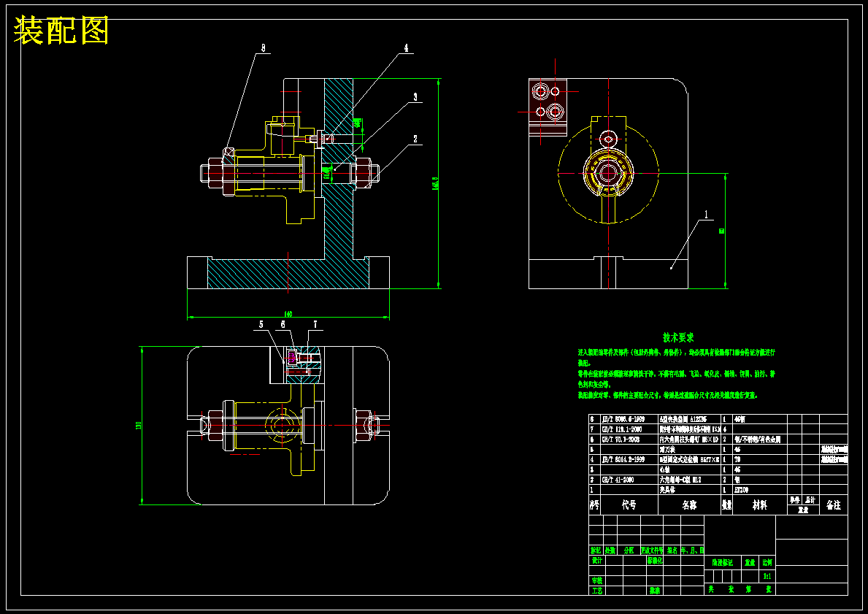868x614 pixels.
Task: Click the 材料 column header
Action: [759, 505]
